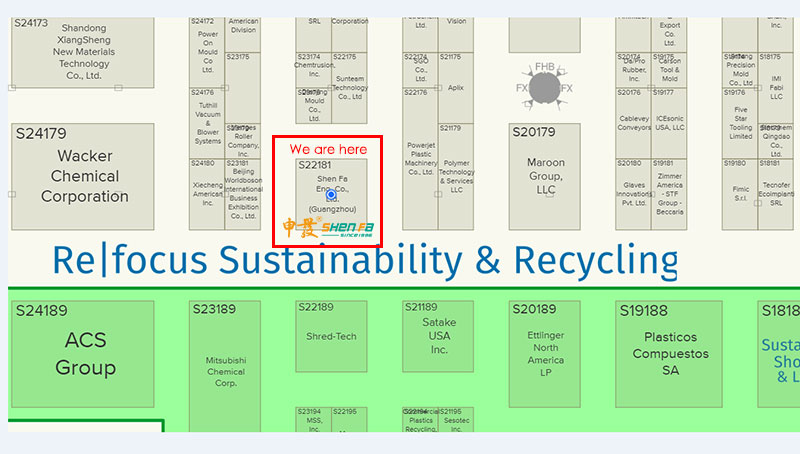This screenshot has height=454, width=800.
Task: Select the Satake USA Inc. booth
Action: tap(438, 336)
